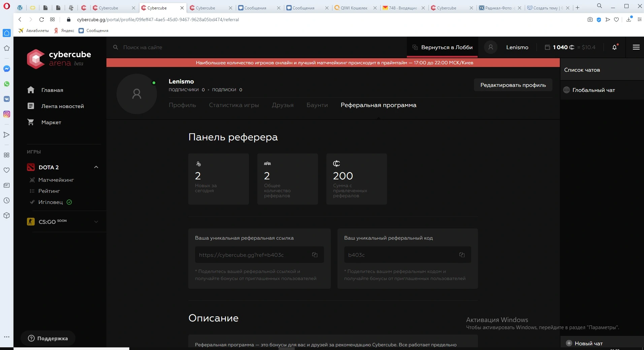644x350 pixels.
Task: Open Авиабилеты bookmark
Action: pos(33,30)
